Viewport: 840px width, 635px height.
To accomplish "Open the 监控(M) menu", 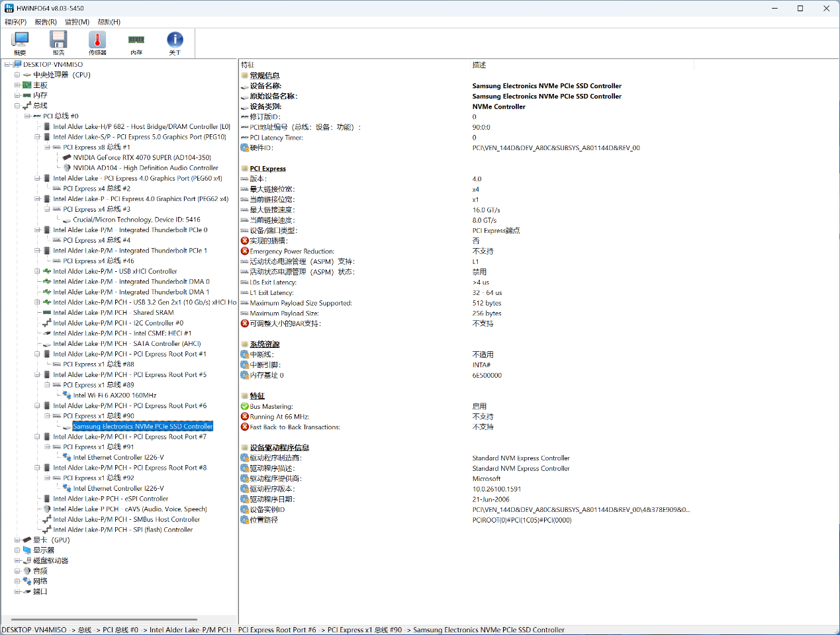I will pyautogui.click(x=77, y=22).
